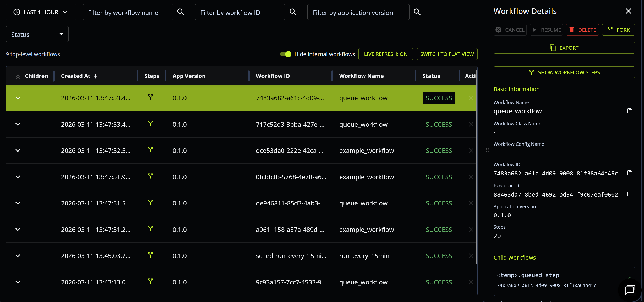Toggle Created At sort direction arrow

(96, 76)
